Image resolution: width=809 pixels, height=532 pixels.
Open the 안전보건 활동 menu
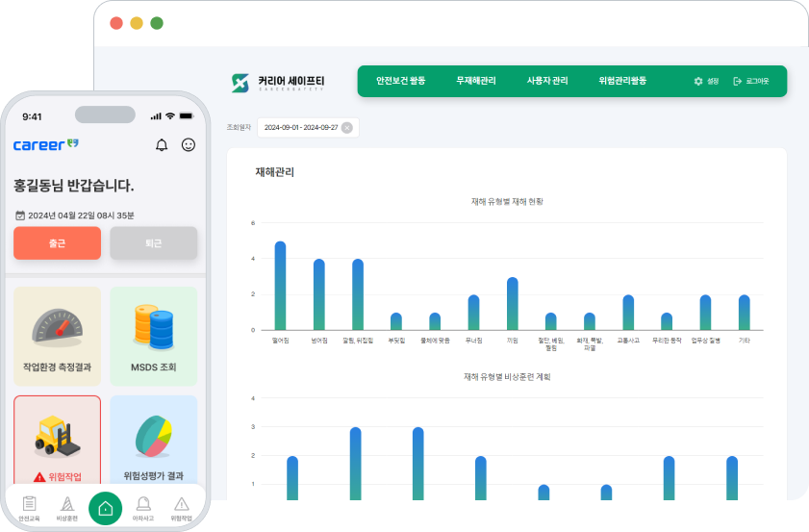(x=400, y=82)
